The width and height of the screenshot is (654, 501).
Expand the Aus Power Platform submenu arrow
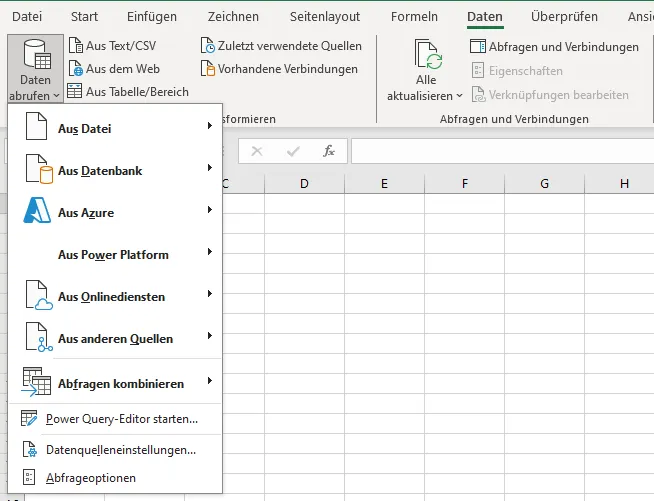coord(210,252)
